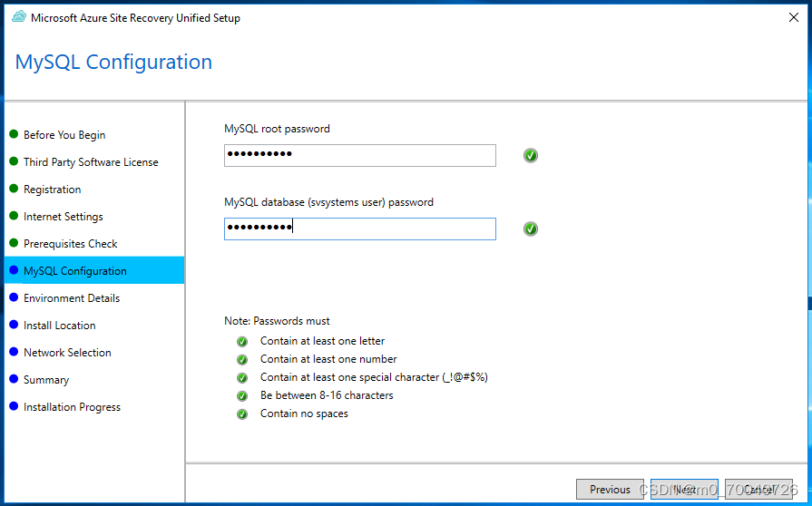Click the 'Note: Passwords must' text
812x506 pixels.
277,321
